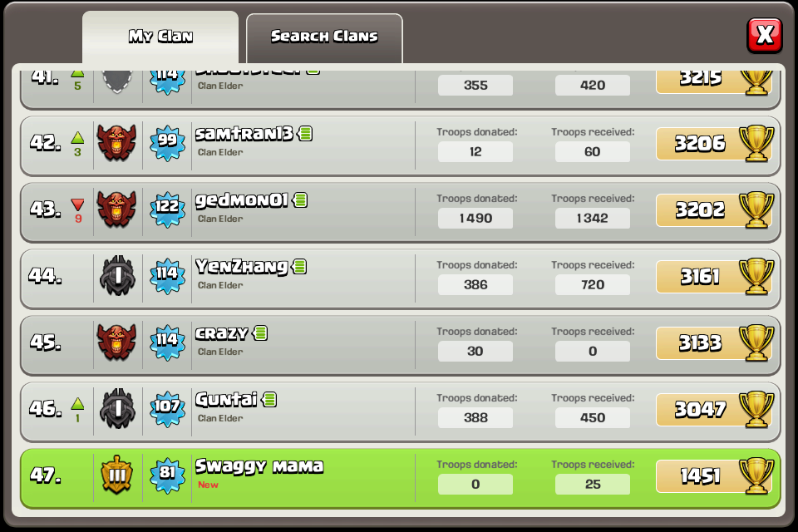The image size is (798, 532).
Task: Open samtran13's member row
Action: 400,146
